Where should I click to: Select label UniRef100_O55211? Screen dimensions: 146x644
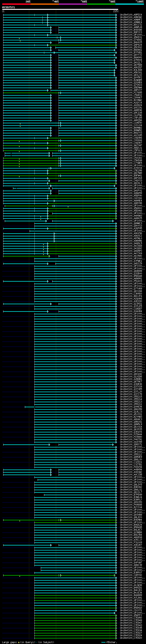click(131, 404)
